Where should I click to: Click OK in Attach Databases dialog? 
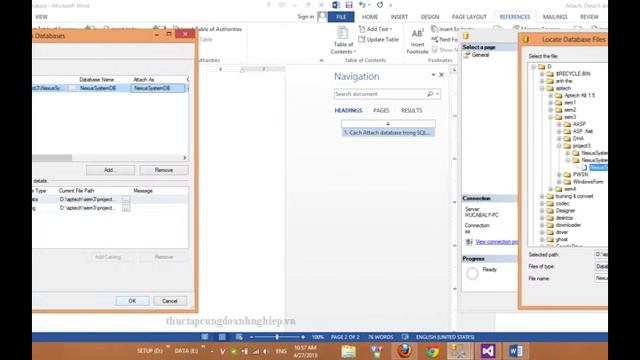[x=132, y=301]
